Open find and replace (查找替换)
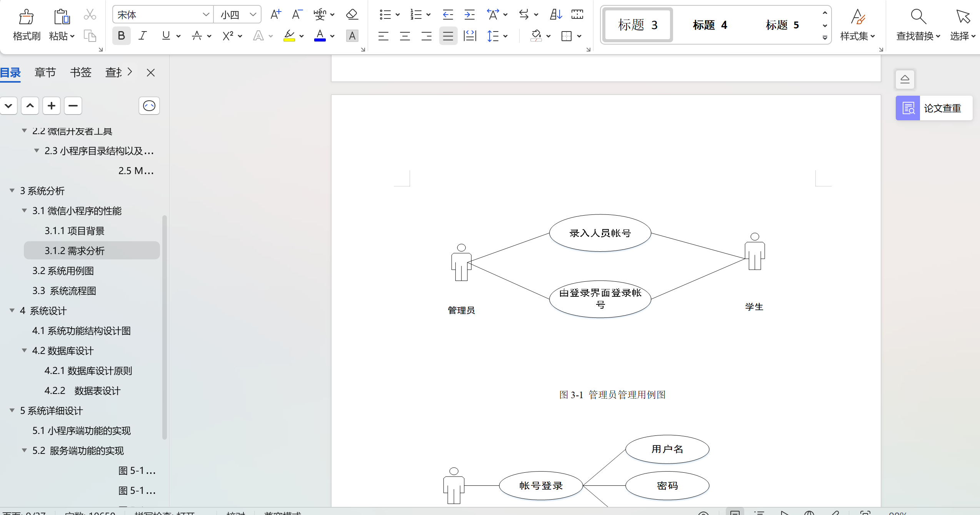The width and height of the screenshot is (980, 515). pos(918,25)
